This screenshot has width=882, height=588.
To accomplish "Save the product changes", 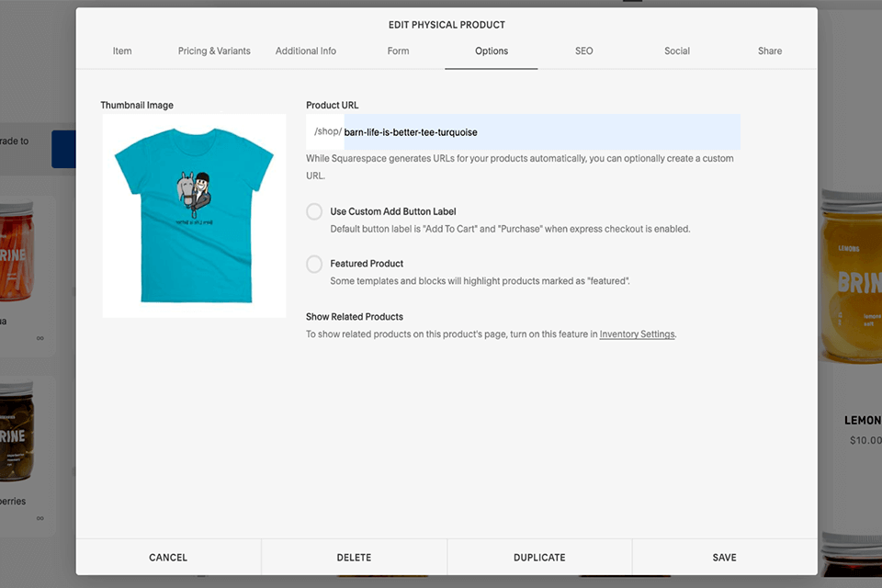I will click(x=724, y=558).
